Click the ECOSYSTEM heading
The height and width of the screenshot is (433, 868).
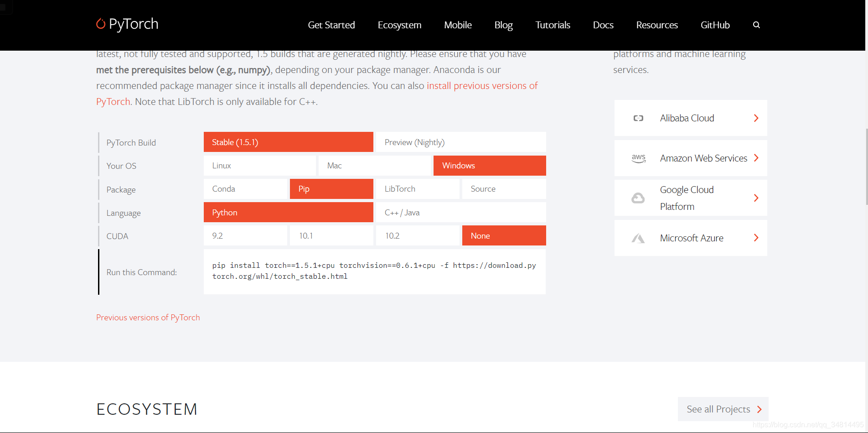(147, 409)
